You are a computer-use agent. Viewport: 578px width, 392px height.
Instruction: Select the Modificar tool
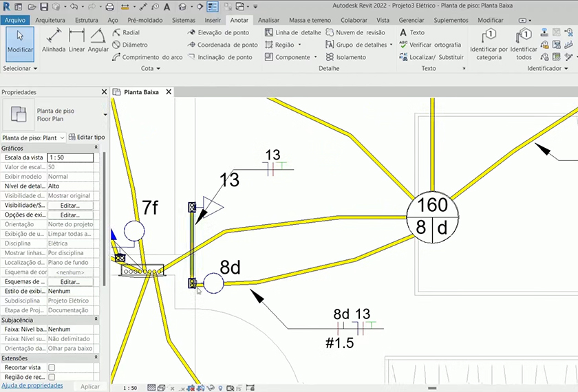(x=20, y=42)
